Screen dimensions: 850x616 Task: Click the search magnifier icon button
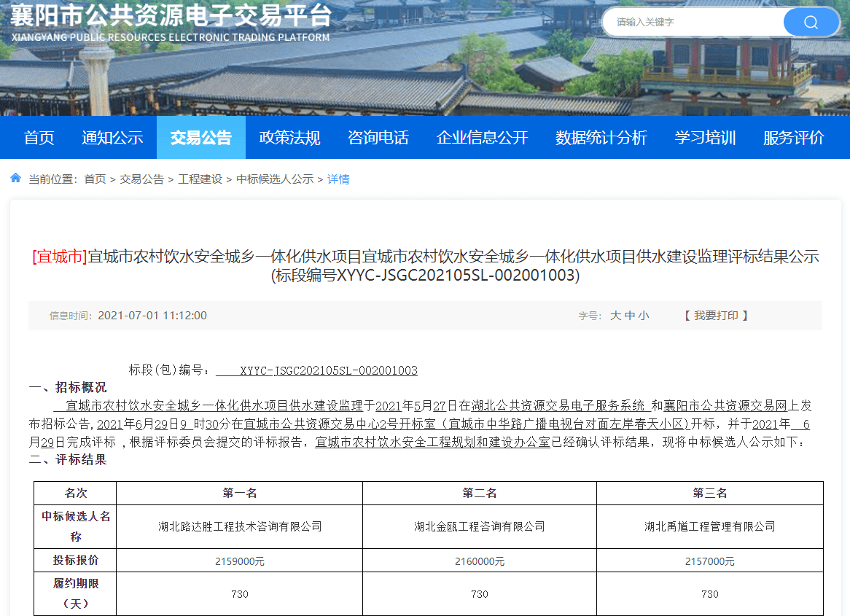(x=811, y=22)
